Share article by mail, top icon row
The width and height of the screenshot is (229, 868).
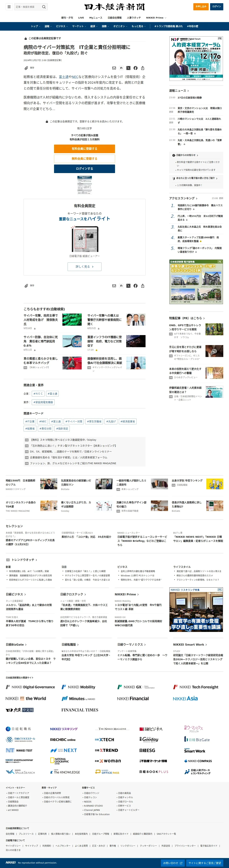(x=114, y=68)
